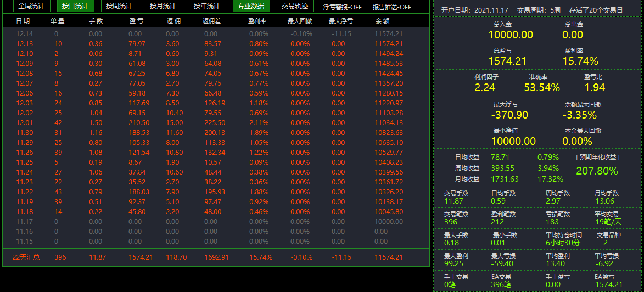Click the 余额最大回撤 value -3.35%

[579, 115]
